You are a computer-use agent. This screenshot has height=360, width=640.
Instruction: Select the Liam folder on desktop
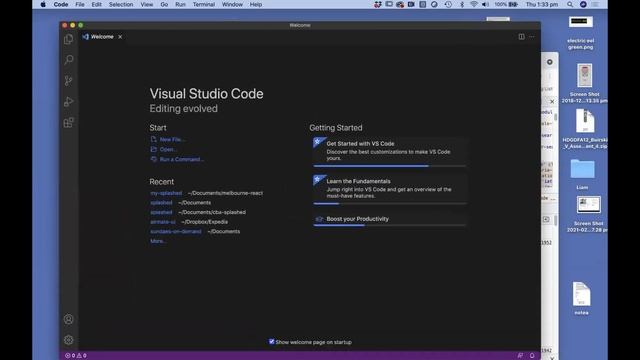[582, 174]
